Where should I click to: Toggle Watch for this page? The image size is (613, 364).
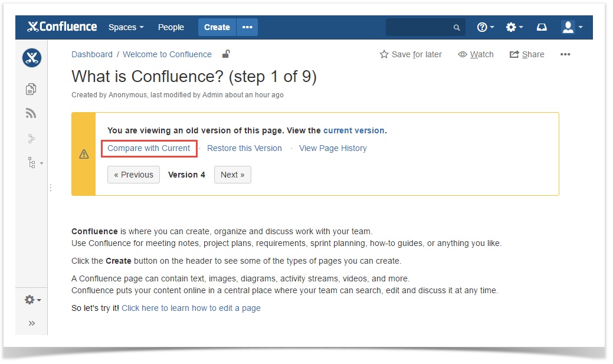point(476,54)
